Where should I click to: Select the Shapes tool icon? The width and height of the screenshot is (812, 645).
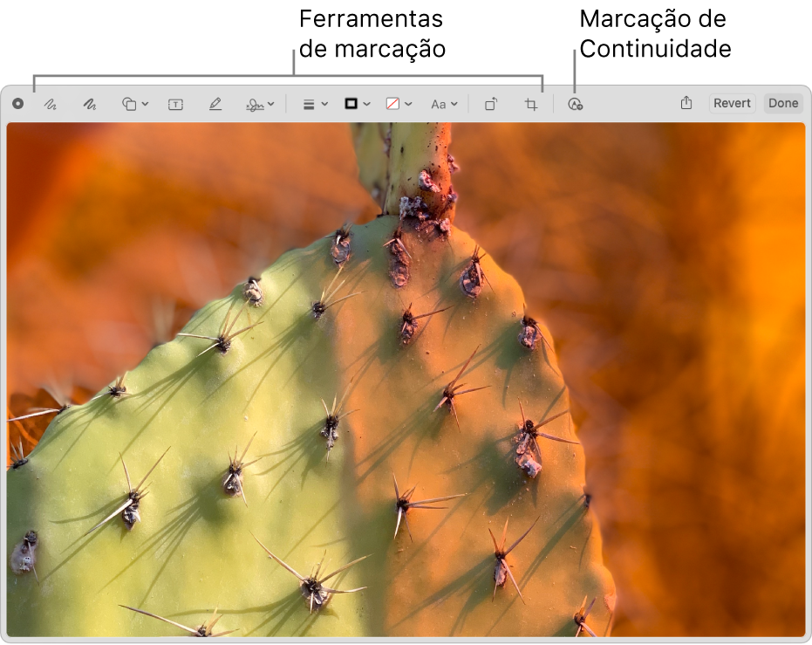click(129, 104)
